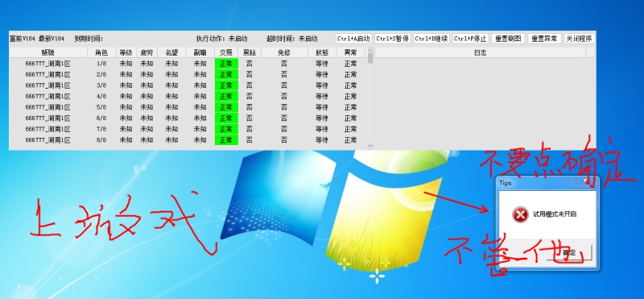Click the 重置异常 button
The width and height of the screenshot is (644, 299).
(544, 39)
